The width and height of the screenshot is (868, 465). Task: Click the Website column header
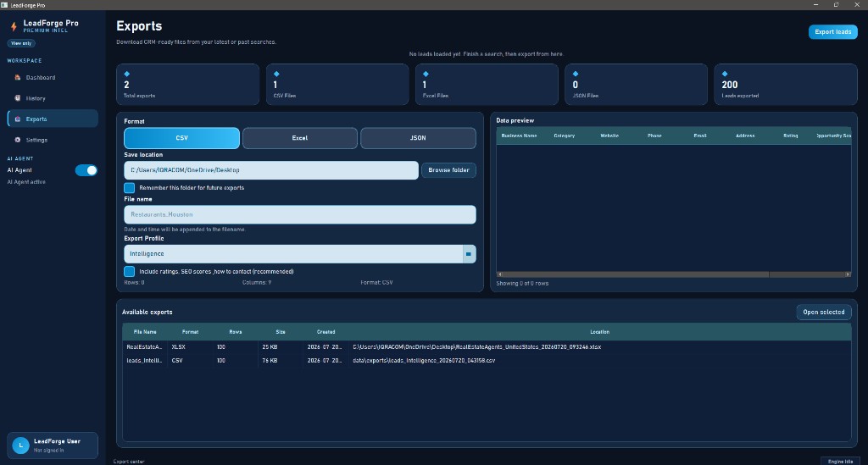coord(609,136)
